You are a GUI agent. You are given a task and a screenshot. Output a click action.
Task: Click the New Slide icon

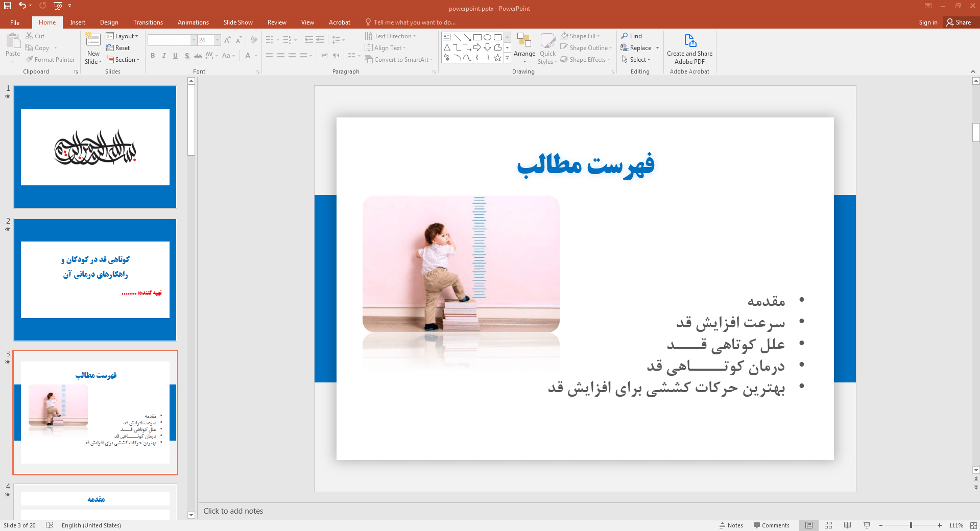click(93, 40)
